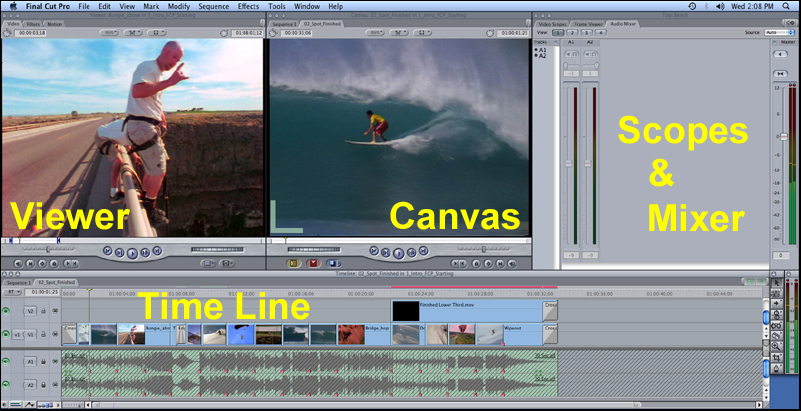
Task: Click the Viewer Mark Clip button
Action: coord(30,264)
